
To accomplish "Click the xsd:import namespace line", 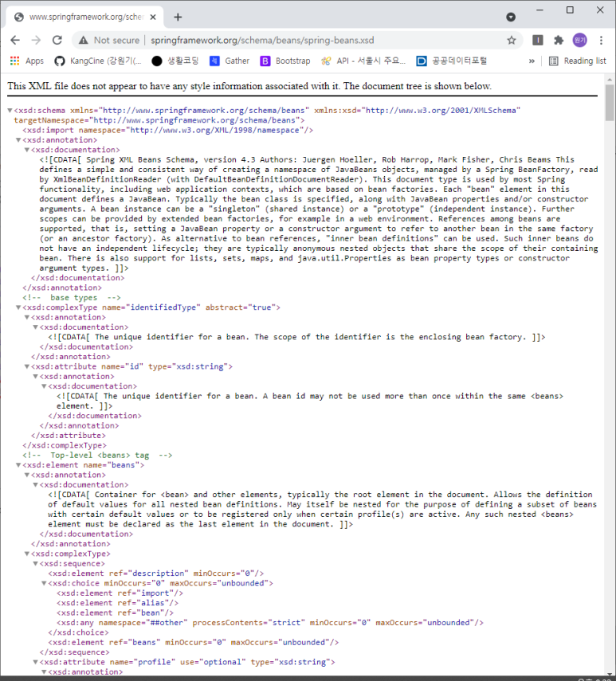I will pos(167,130).
